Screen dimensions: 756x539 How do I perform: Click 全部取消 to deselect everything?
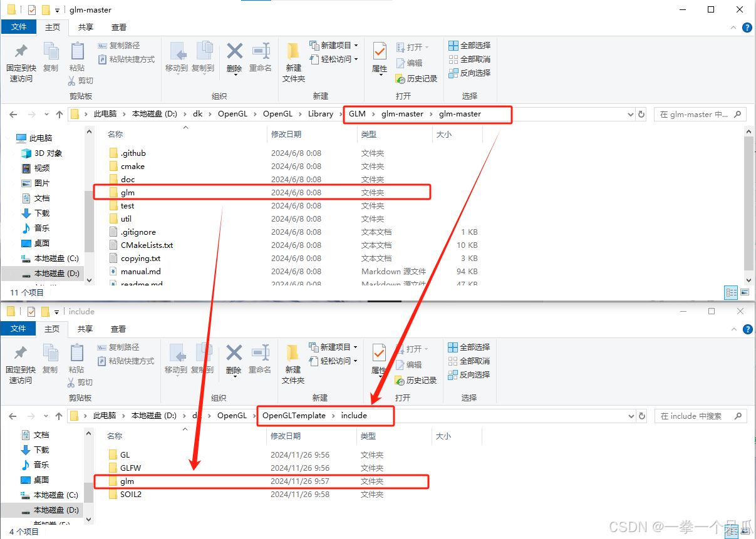click(469, 59)
